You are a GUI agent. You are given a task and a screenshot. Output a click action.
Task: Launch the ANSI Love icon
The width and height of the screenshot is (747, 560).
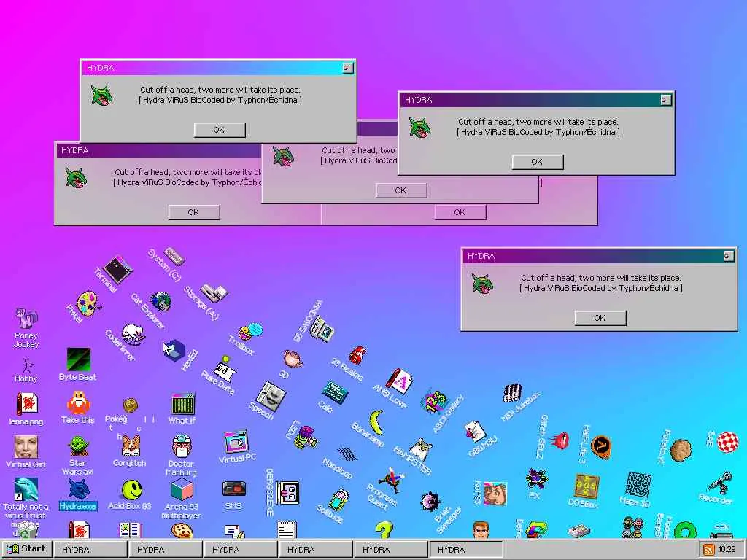400,381
